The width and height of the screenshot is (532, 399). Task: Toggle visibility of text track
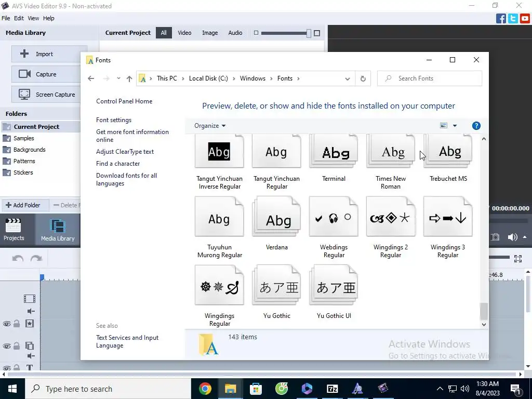(x=6, y=368)
